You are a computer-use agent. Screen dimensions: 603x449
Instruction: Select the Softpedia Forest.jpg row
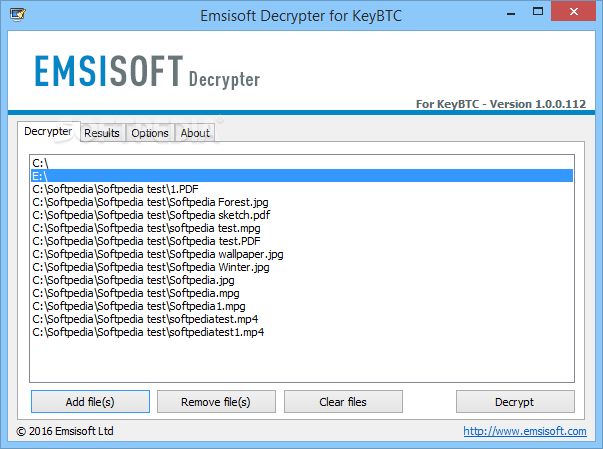click(302, 202)
